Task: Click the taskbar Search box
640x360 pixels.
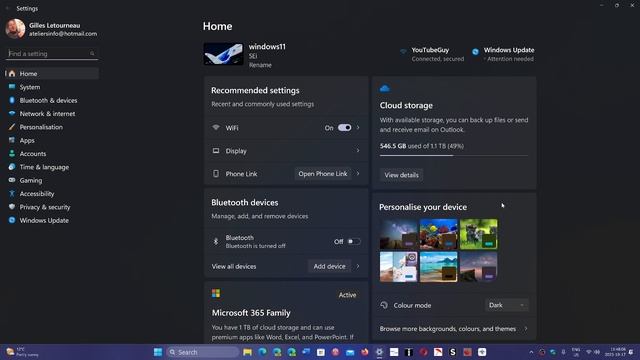Action: (x=203, y=352)
